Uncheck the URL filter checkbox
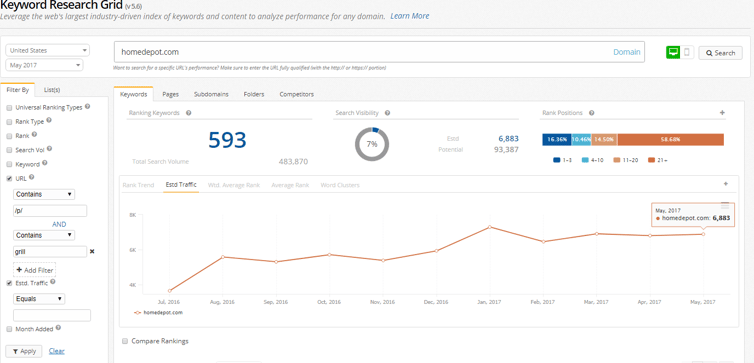Image resolution: width=754 pixels, height=363 pixels. pos(9,178)
